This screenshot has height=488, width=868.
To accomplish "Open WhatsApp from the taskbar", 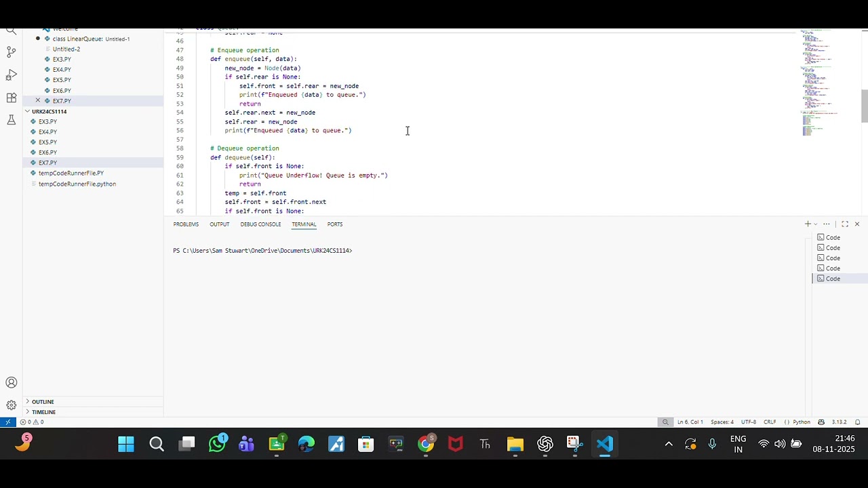I will [x=218, y=445].
